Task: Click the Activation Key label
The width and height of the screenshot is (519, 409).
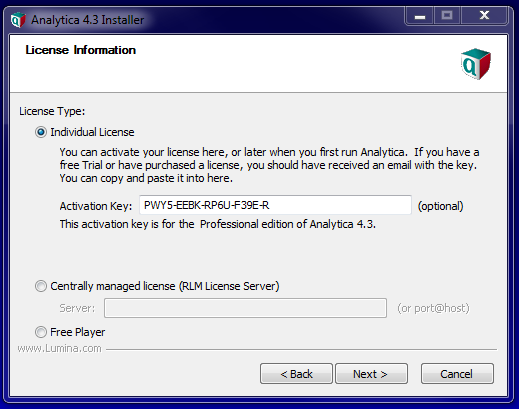Action: [x=96, y=206]
